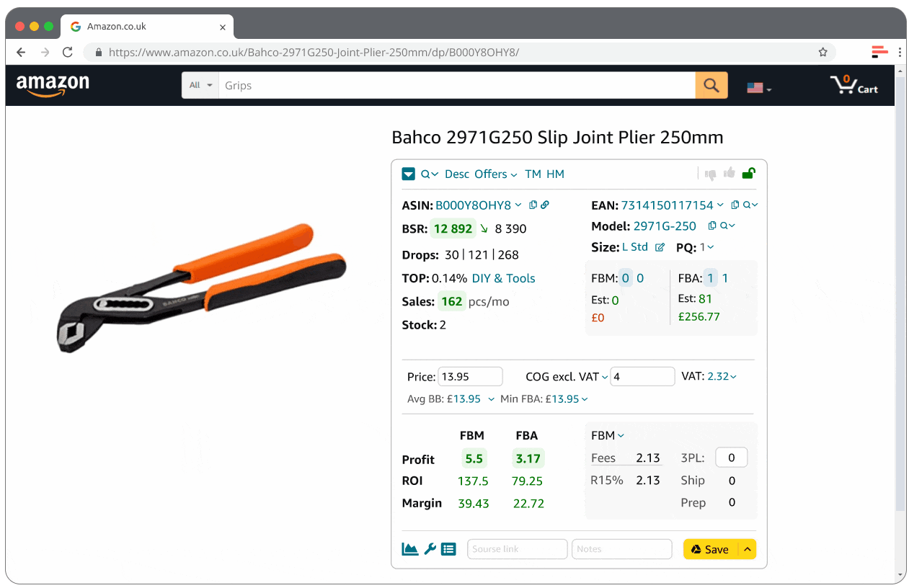909x588 pixels.
Task: Expand the Offers dropdown
Action: pos(496,174)
